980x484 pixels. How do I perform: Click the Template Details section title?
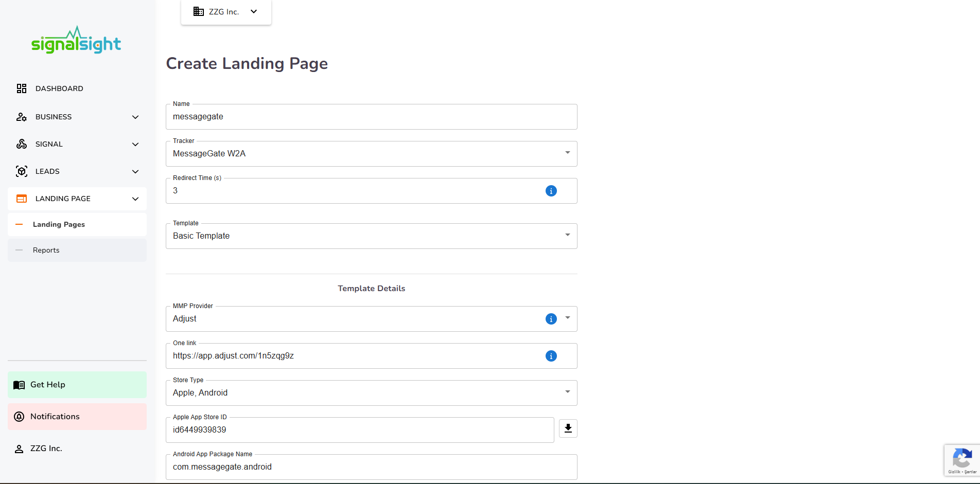[372, 289]
